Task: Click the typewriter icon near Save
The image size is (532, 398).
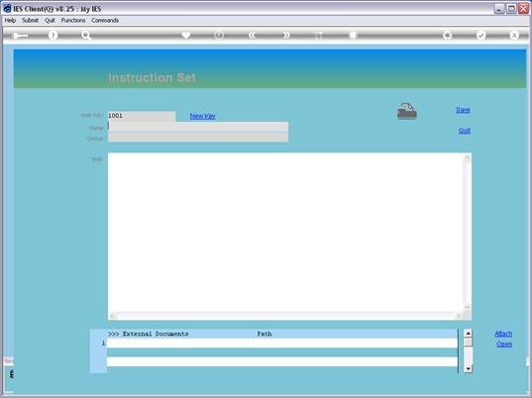Action: [407, 111]
